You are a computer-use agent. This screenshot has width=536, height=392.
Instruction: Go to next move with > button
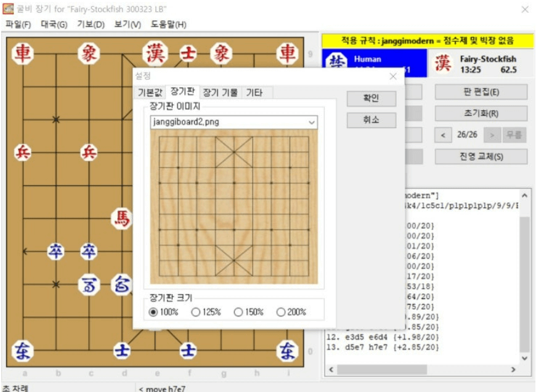click(492, 135)
